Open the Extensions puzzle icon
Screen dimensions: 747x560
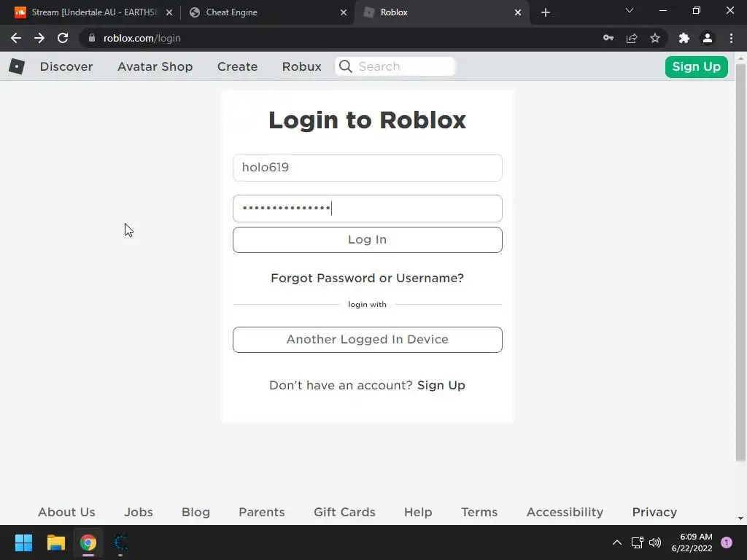(684, 38)
